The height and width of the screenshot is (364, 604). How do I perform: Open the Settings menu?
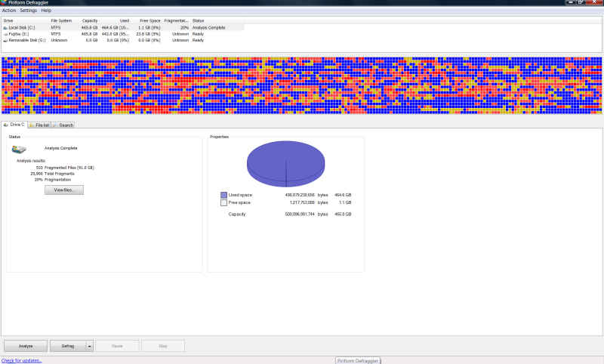28,11
